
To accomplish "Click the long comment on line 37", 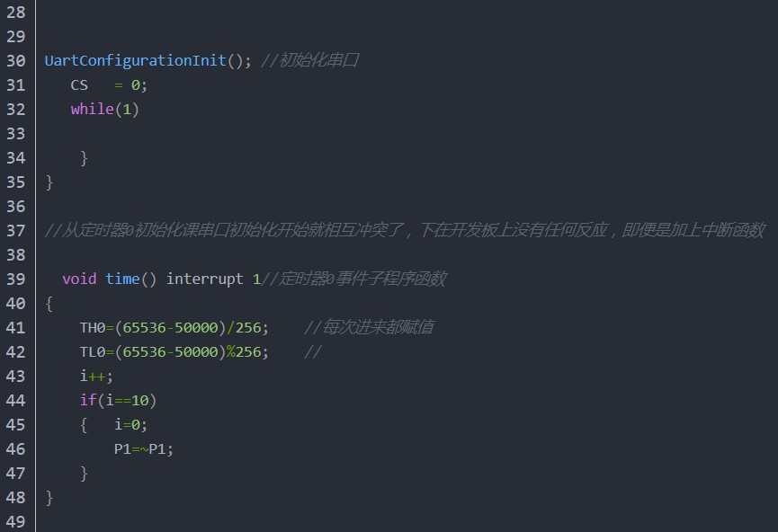I will 405,230.
